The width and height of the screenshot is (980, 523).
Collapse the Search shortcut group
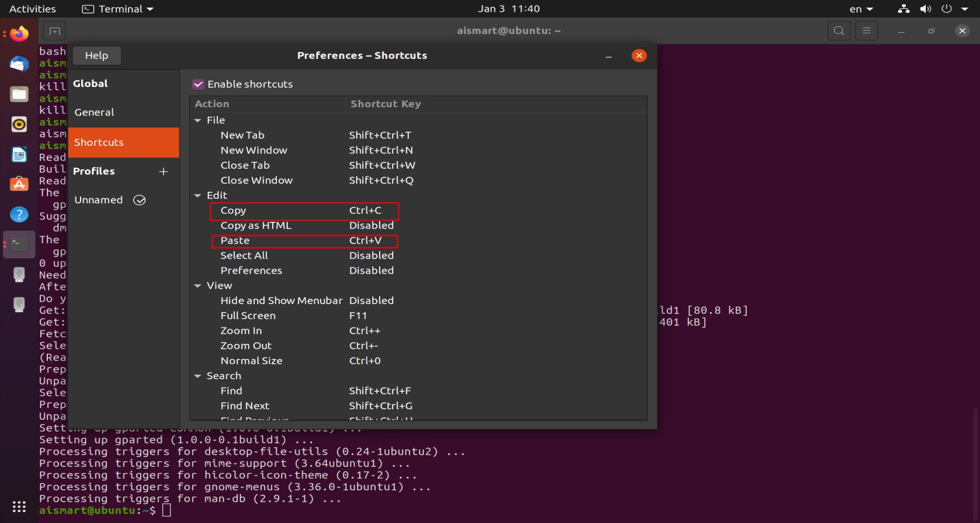point(198,376)
